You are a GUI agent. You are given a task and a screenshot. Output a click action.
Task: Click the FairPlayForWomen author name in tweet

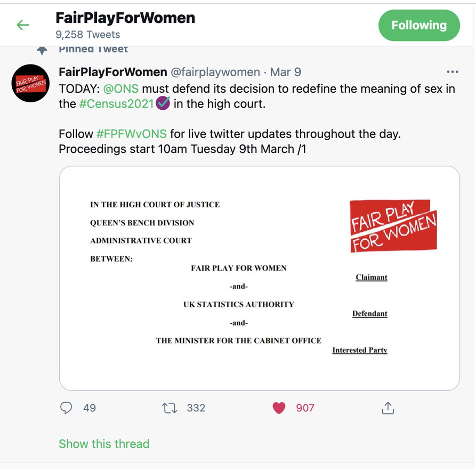112,72
